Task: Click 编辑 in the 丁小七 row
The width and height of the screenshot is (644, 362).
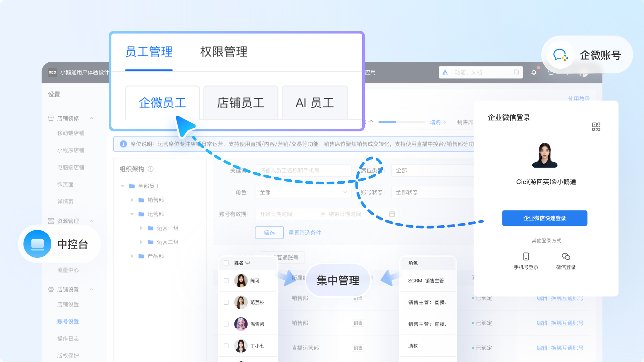Action: pos(542,348)
